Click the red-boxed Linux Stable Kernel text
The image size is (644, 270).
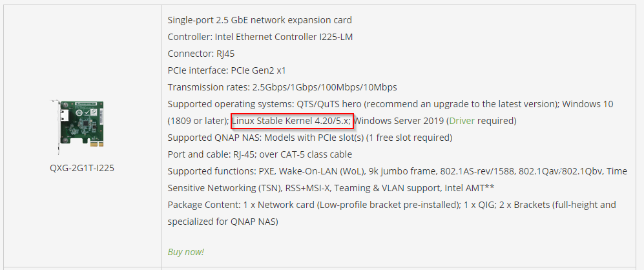click(291, 121)
